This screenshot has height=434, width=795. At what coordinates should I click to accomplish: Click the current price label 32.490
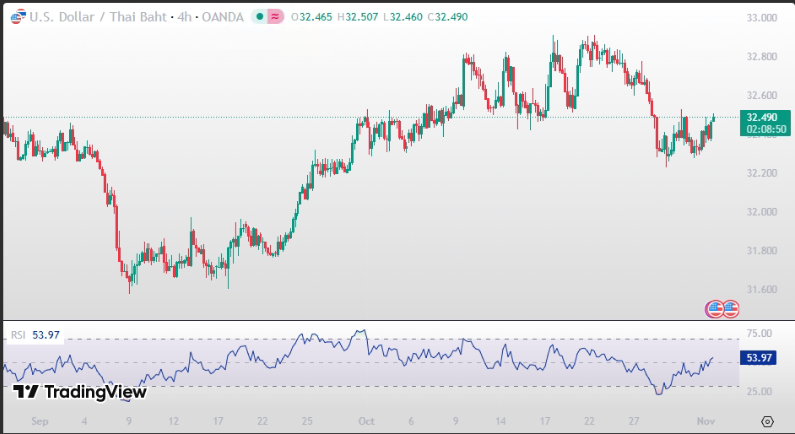coord(762,117)
